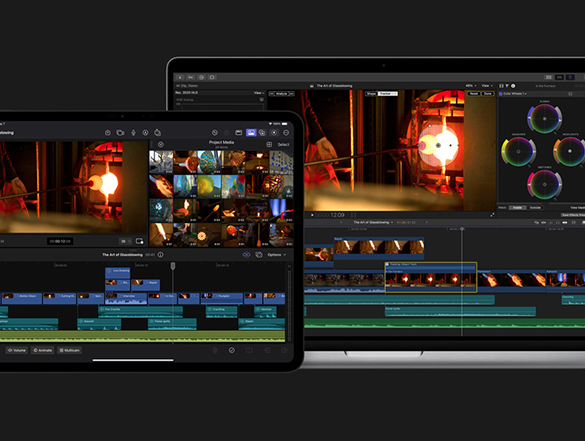Tap the voiceover microphone icon on iPad
This screenshot has width=585, height=441.
pos(133,133)
